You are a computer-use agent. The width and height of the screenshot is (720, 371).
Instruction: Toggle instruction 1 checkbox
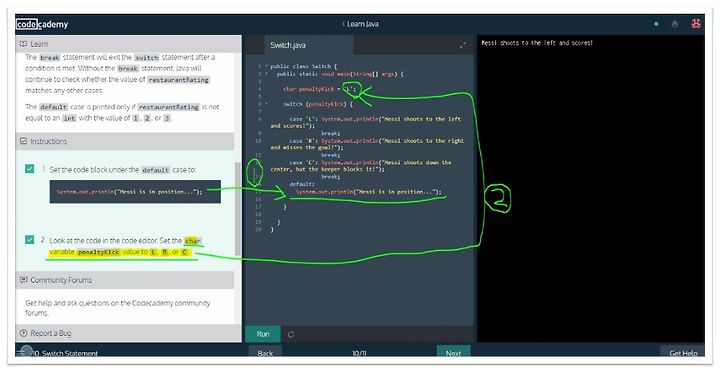(29, 169)
